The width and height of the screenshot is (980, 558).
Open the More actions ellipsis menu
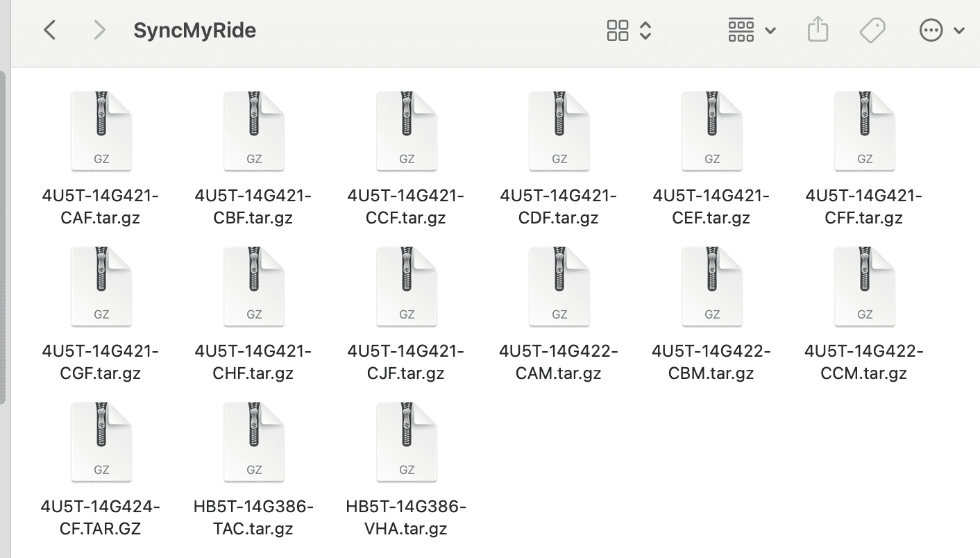(941, 31)
